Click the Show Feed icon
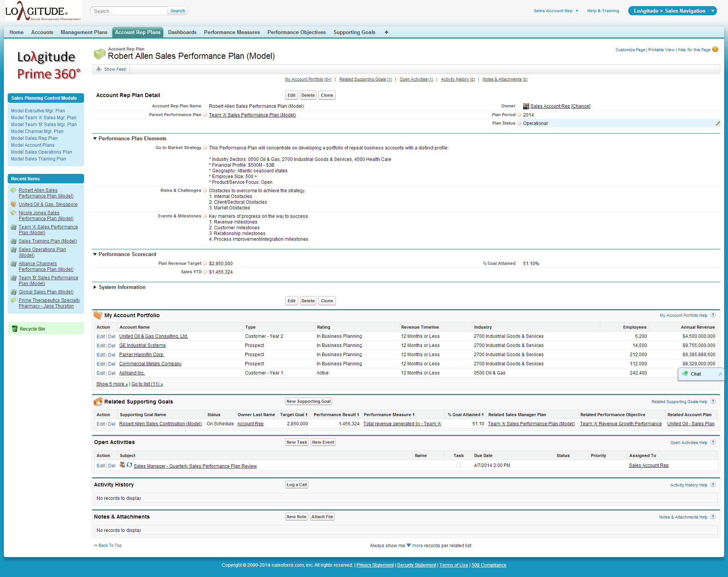728x577 pixels. [99, 69]
